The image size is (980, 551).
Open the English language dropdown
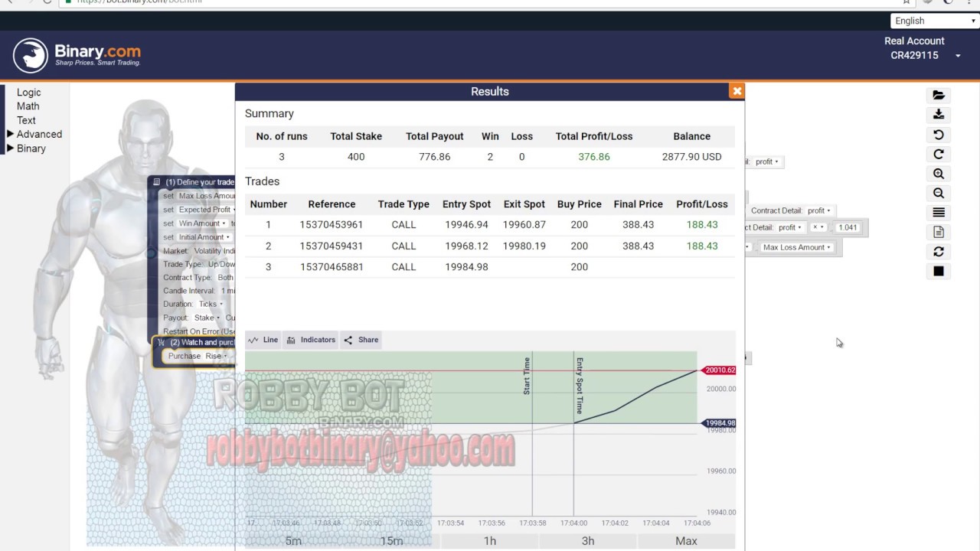(935, 21)
